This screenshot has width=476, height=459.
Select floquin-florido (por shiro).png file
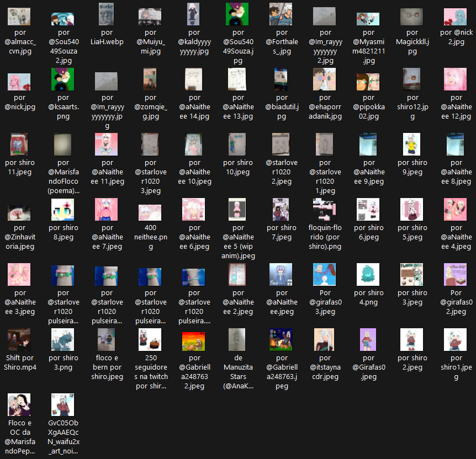(x=325, y=210)
